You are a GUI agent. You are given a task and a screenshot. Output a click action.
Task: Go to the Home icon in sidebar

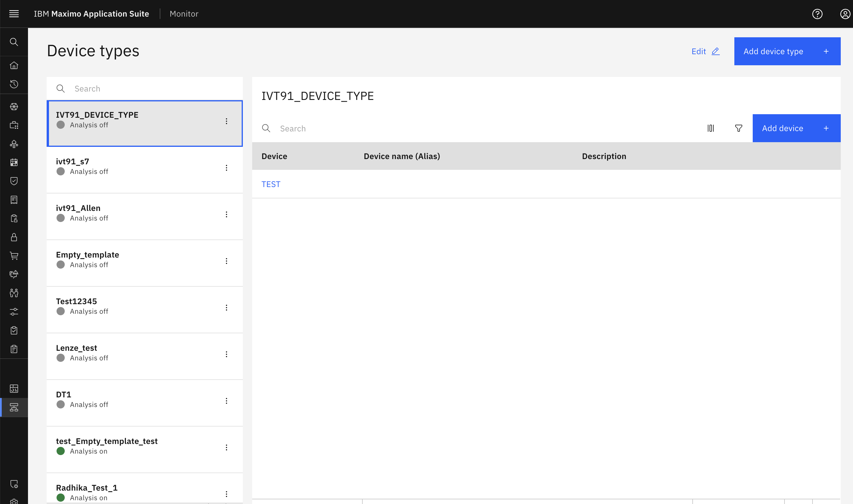pos(14,65)
